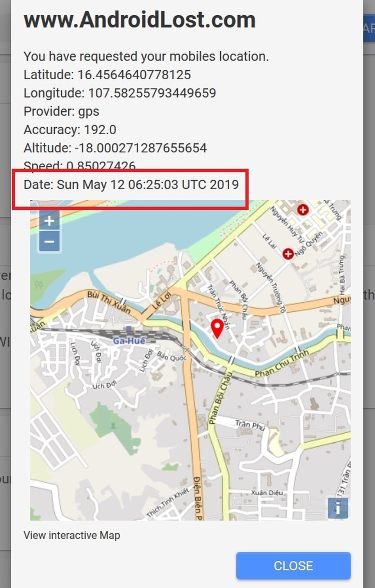This screenshot has height=588, width=375.
Task: Click the Lê Lai street label
Action: (x=269, y=241)
